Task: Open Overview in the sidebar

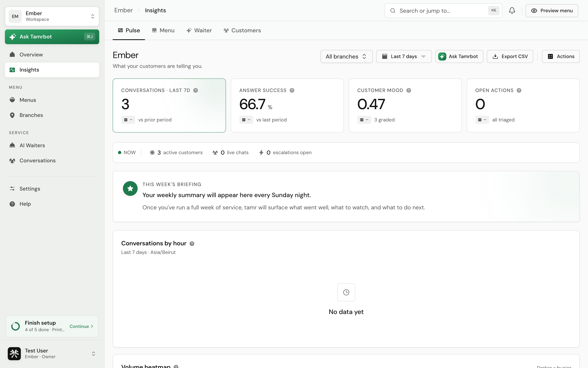Action: (52, 55)
